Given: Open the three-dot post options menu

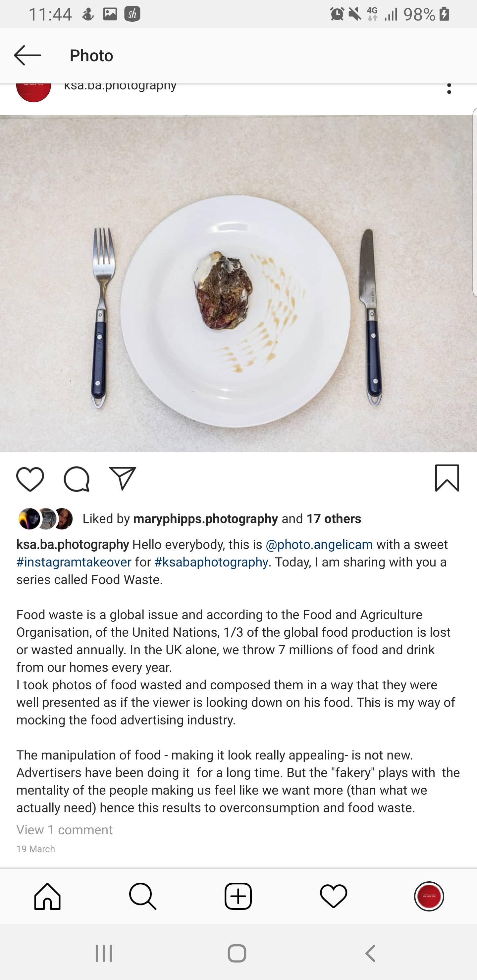Looking at the screenshot, I should (449, 89).
